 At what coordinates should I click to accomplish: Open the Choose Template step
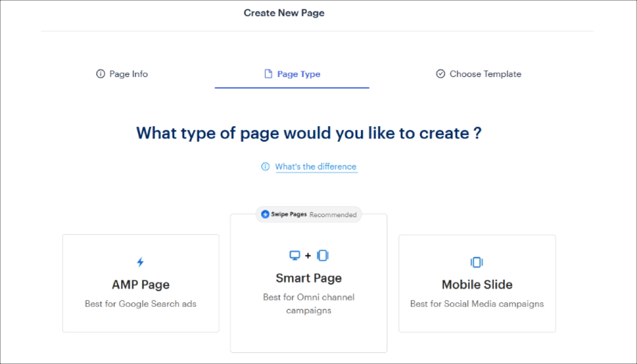(485, 74)
